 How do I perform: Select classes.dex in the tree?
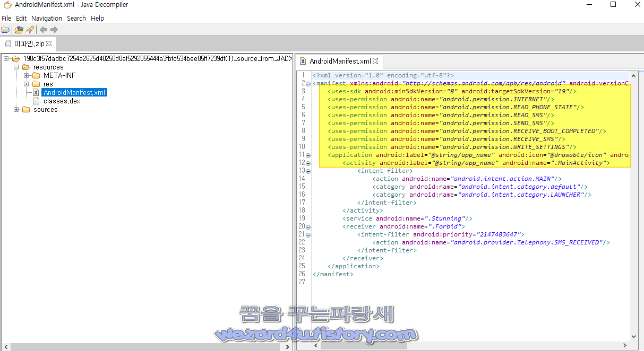click(62, 101)
